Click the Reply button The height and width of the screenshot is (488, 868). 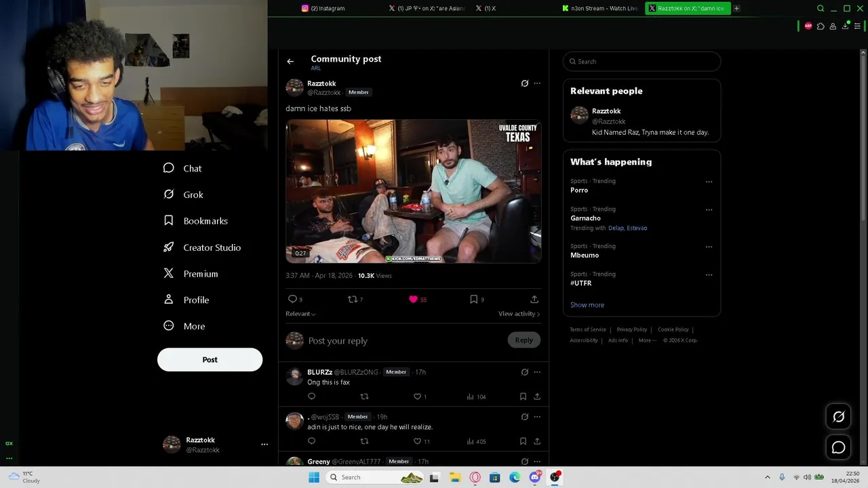coord(524,340)
